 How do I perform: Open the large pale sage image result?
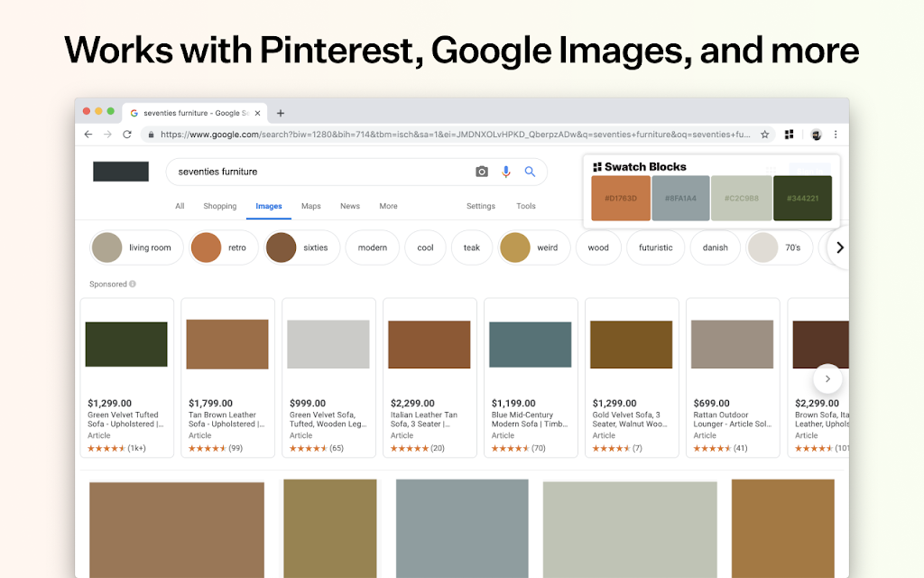tap(630, 529)
